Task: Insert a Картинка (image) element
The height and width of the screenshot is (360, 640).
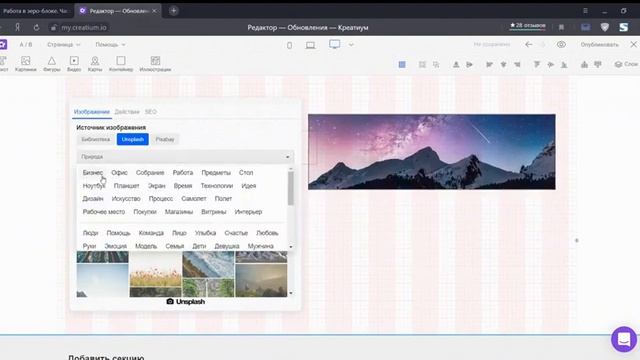Action: coord(25,64)
